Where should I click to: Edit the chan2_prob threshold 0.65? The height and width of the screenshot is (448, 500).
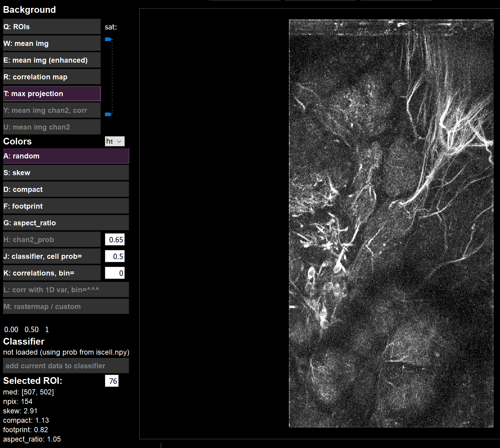[x=114, y=239]
